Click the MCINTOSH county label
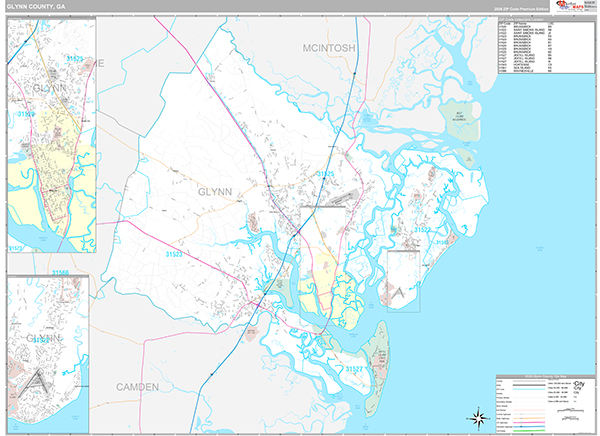600x436 pixels. pos(329,48)
